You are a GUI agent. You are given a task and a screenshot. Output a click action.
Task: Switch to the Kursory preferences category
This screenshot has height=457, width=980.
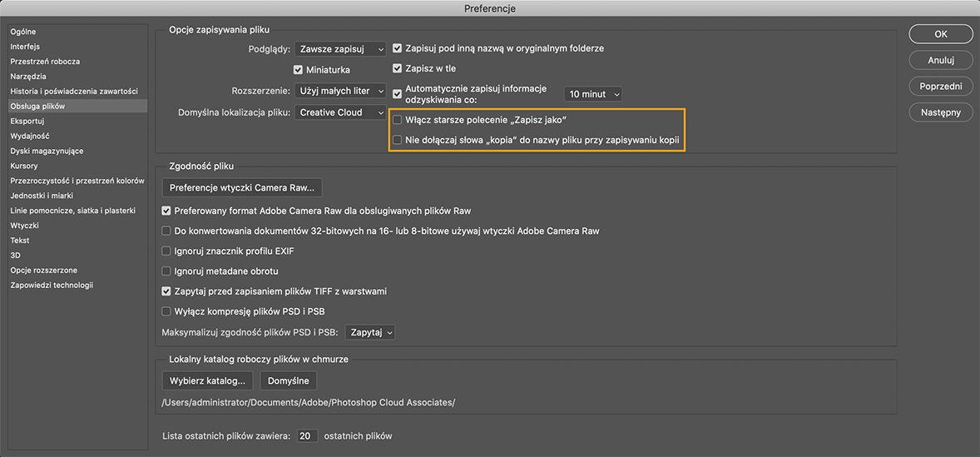[x=24, y=166]
